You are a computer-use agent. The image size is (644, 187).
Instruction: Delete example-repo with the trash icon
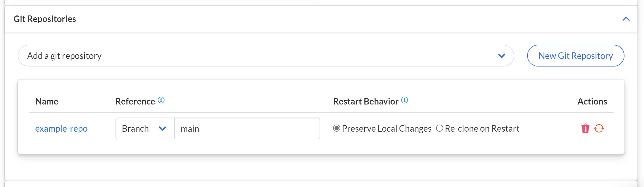[x=585, y=128]
